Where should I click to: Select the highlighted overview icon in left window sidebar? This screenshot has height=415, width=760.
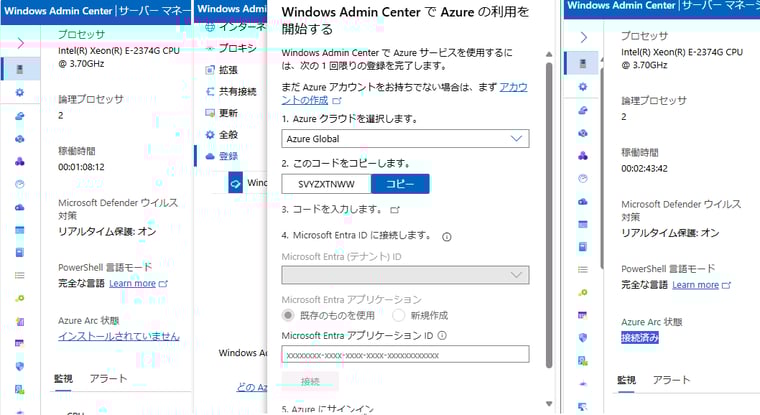click(x=20, y=69)
